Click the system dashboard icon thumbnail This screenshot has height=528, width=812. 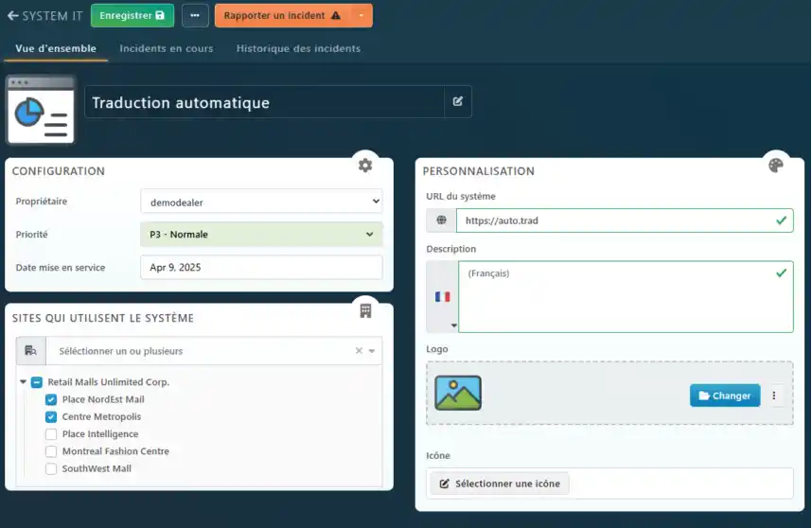pos(41,111)
